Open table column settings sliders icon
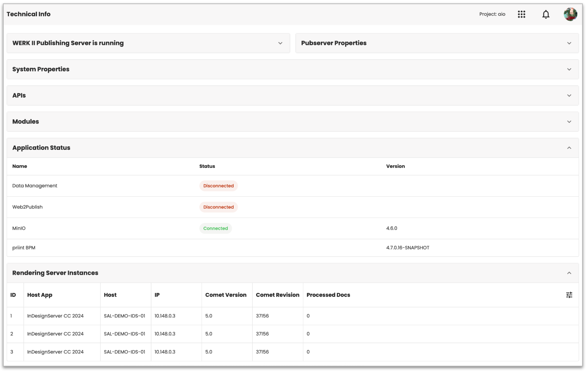Viewport: 588px width, 371px height. pos(569,295)
